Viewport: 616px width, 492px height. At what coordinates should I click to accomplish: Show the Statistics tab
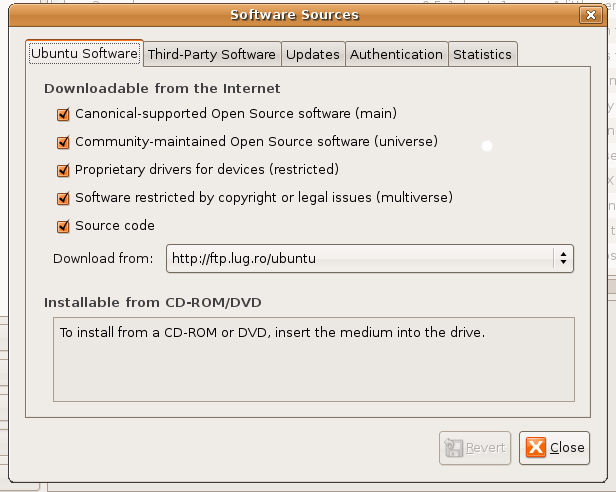[x=482, y=54]
